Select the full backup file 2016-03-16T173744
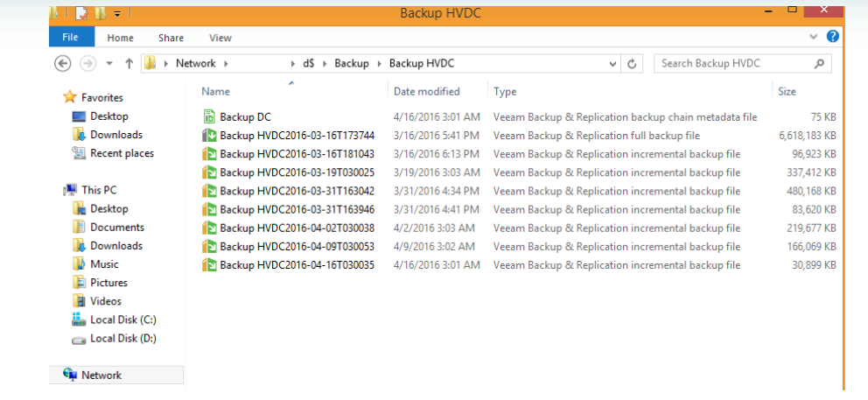868x400 pixels. [297, 136]
